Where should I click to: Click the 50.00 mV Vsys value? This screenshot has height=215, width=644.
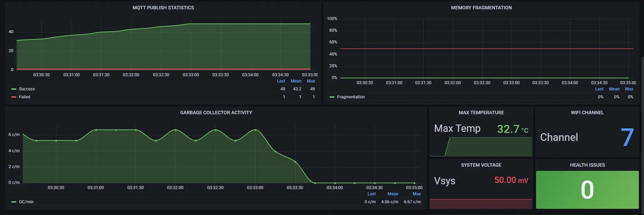point(511,180)
